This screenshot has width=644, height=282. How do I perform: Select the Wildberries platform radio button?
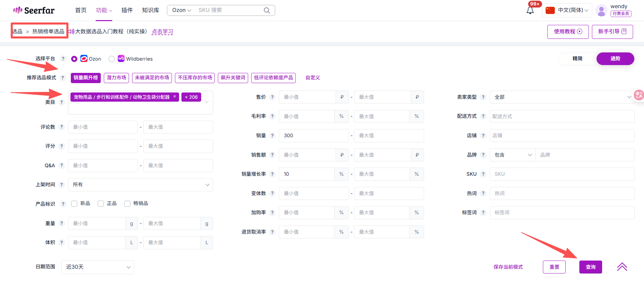112,59
